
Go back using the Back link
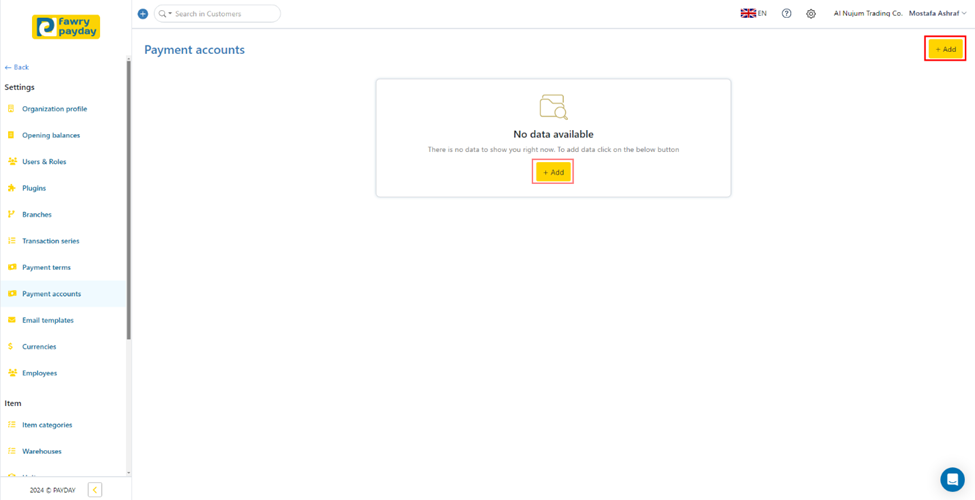(x=17, y=67)
